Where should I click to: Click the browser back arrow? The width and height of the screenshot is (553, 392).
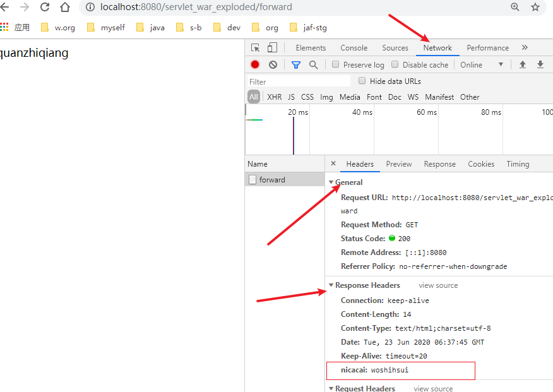4,7
